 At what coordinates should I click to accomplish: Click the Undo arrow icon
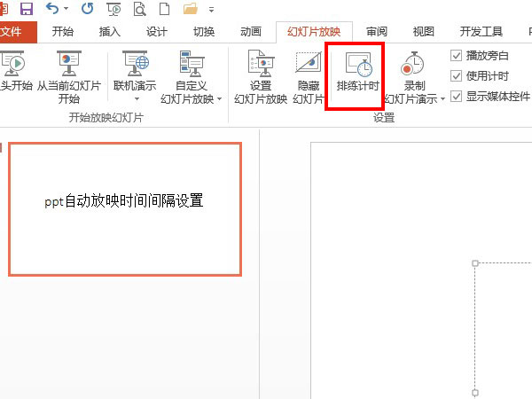click(53, 10)
